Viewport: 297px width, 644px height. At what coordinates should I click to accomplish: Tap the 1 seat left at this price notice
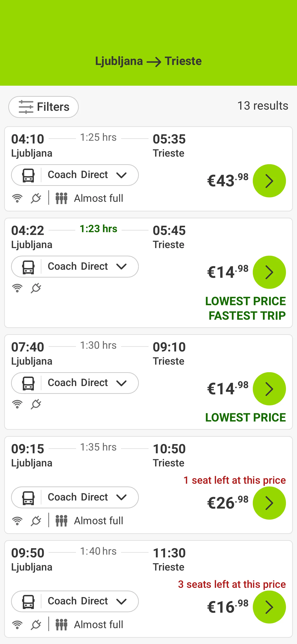pyautogui.click(x=235, y=480)
